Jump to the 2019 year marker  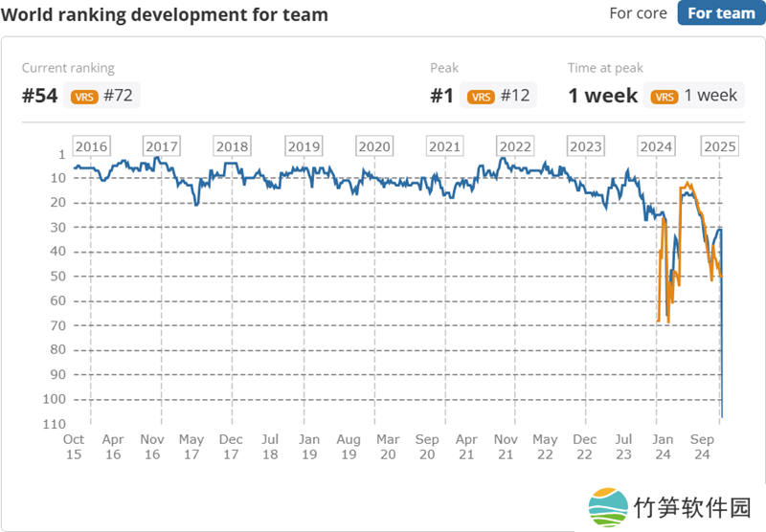pos(304,146)
